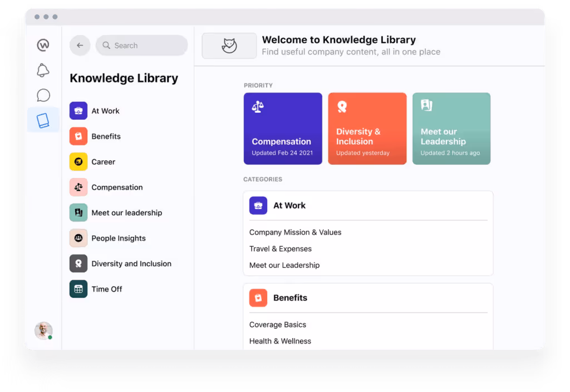Select the Knowledge Library book icon
Screen dimensions: 570x392
[43, 119]
